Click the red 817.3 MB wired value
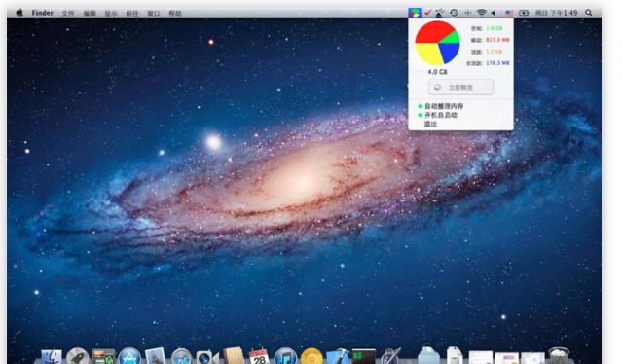623x364 pixels. (497, 40)
